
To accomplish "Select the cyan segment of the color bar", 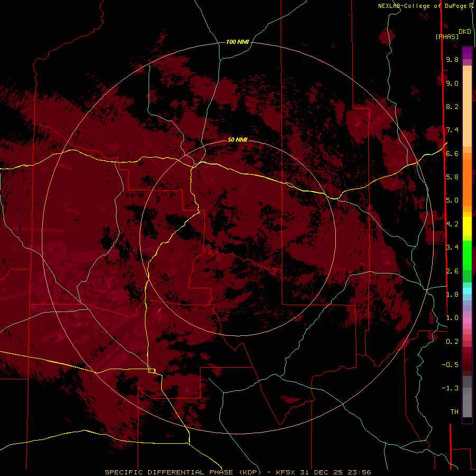I will 467,291.
